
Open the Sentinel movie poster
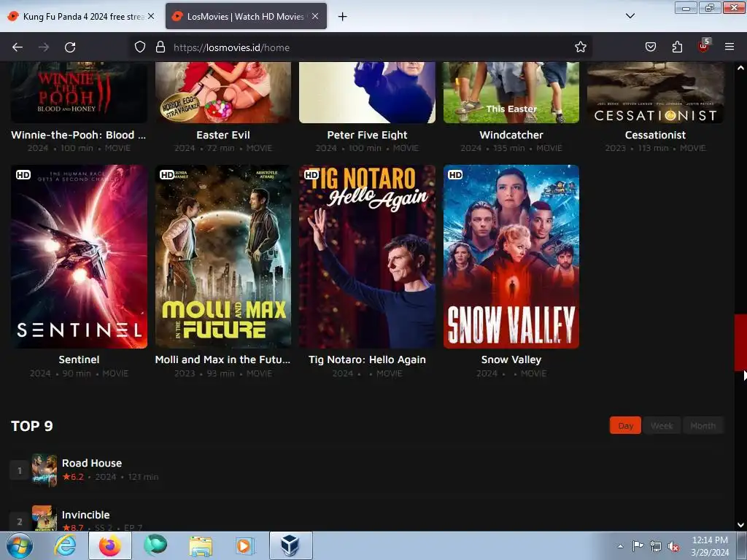pyautogui.click(x=79, y=257)
